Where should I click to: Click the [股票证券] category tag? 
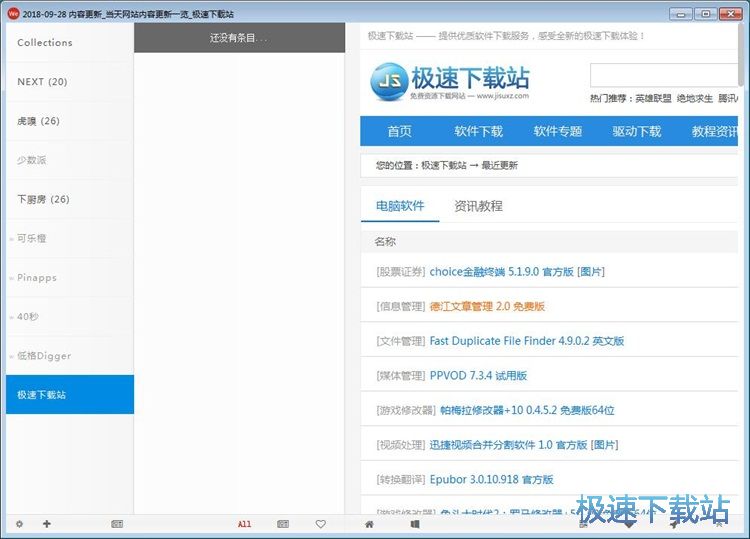(x=401, y=272)
